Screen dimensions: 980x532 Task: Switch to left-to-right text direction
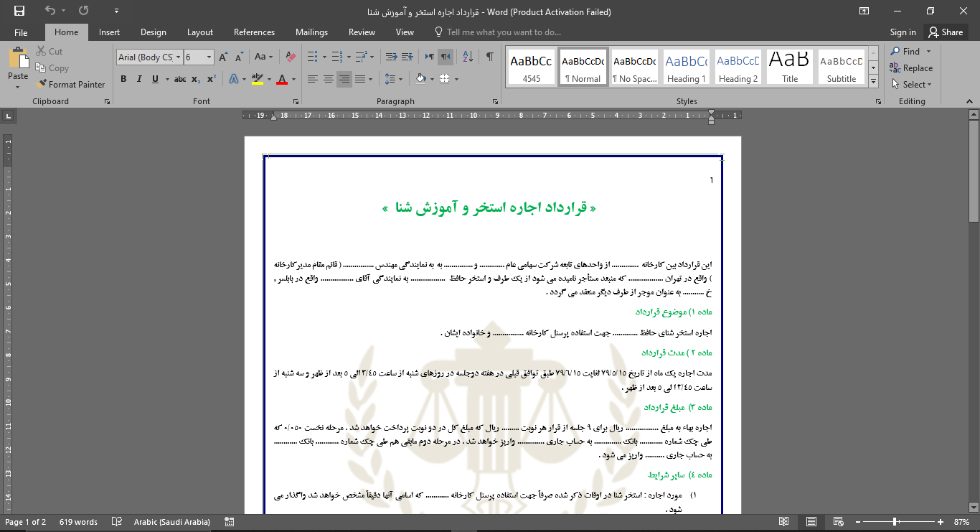point(430,57)
